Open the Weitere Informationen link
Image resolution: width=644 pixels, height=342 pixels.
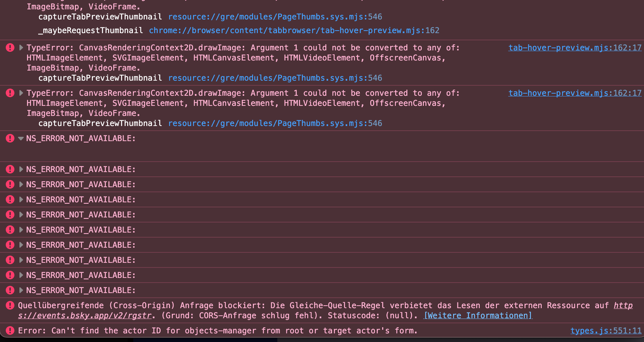[478, 316]
